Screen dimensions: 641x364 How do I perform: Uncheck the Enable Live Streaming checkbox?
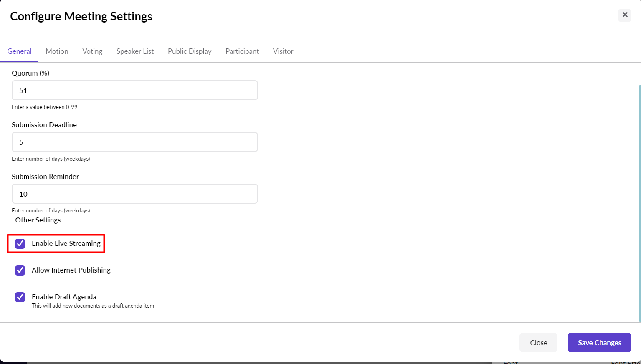pyautogui.click(x=20, y=243)
